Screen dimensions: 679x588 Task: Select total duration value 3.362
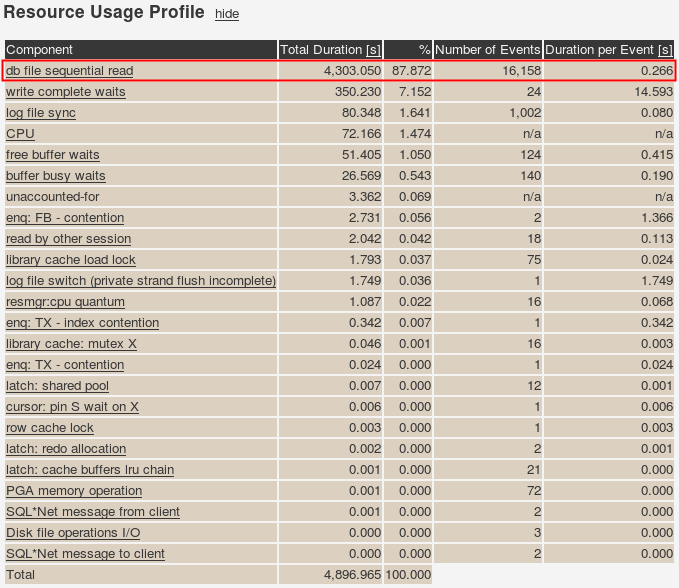[365, 197]
